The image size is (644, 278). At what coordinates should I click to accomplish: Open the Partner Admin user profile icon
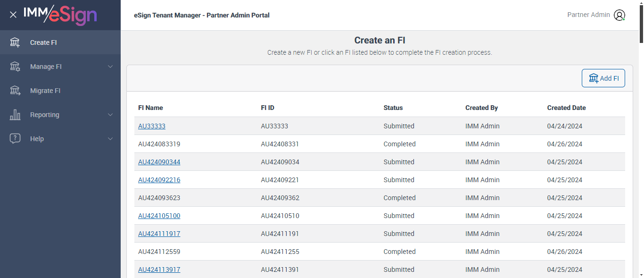[x=619, y=15]
